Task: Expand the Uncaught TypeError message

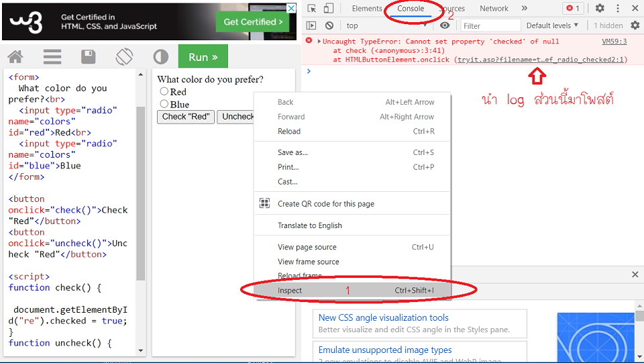Action: (x=319, y=42)
